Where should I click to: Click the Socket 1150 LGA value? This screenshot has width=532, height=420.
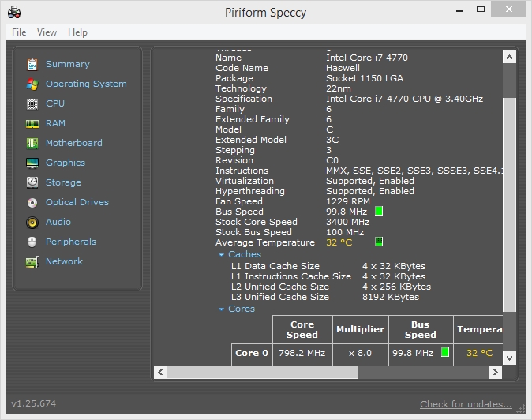coord(365,78)
